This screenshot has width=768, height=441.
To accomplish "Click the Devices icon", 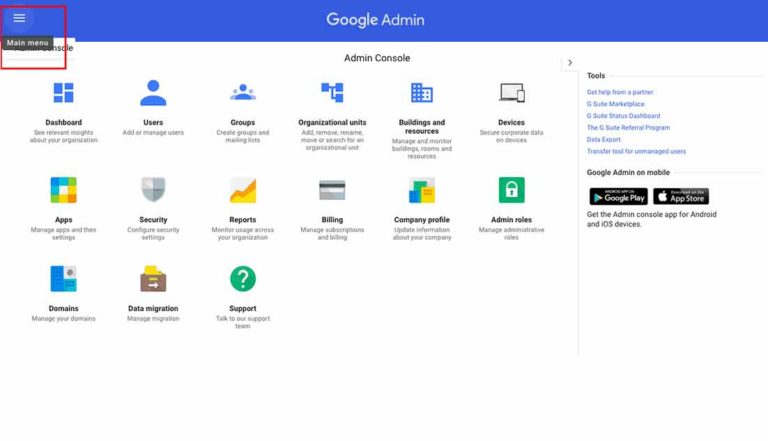I will coord(512,93).
